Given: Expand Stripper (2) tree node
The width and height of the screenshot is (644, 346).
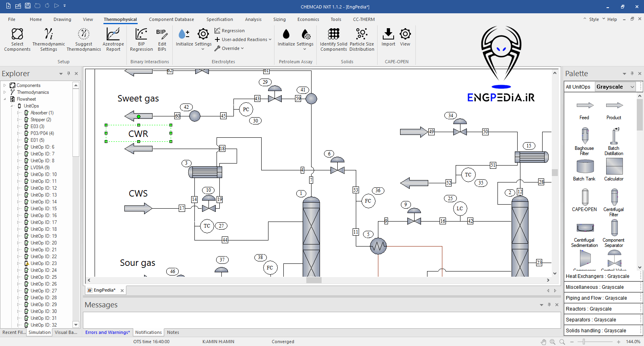Looking at the screenshot, I should (x=19, y=120).
